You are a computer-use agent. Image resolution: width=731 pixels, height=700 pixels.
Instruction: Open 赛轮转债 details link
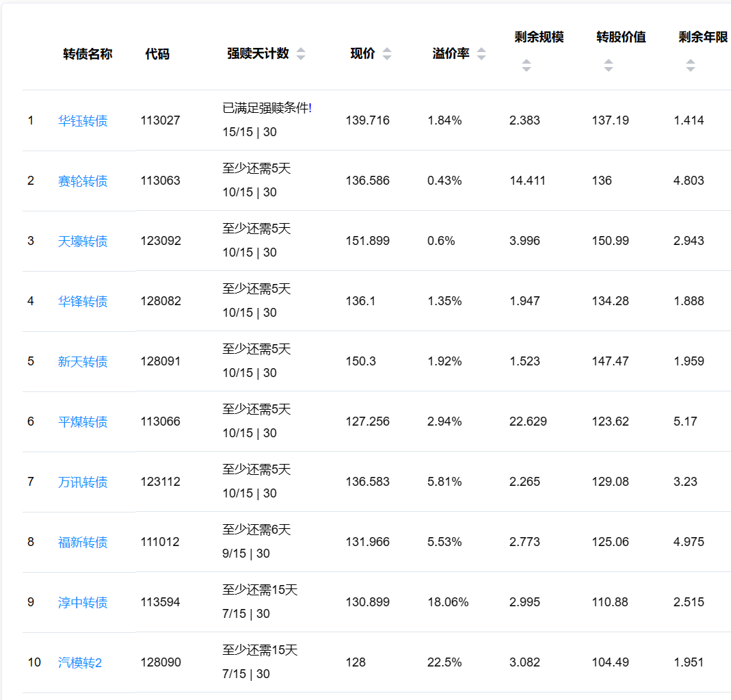pyautogui.click(x=83, y=181)
